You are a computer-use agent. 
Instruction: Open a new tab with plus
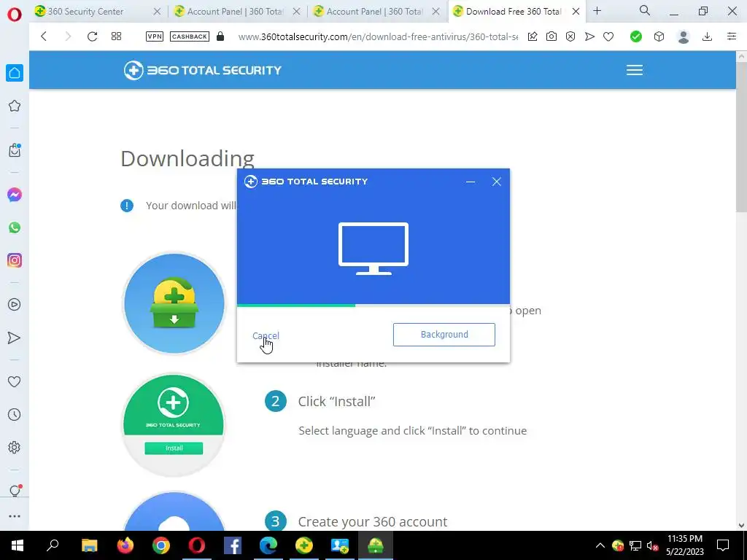[x=597, y=11]
